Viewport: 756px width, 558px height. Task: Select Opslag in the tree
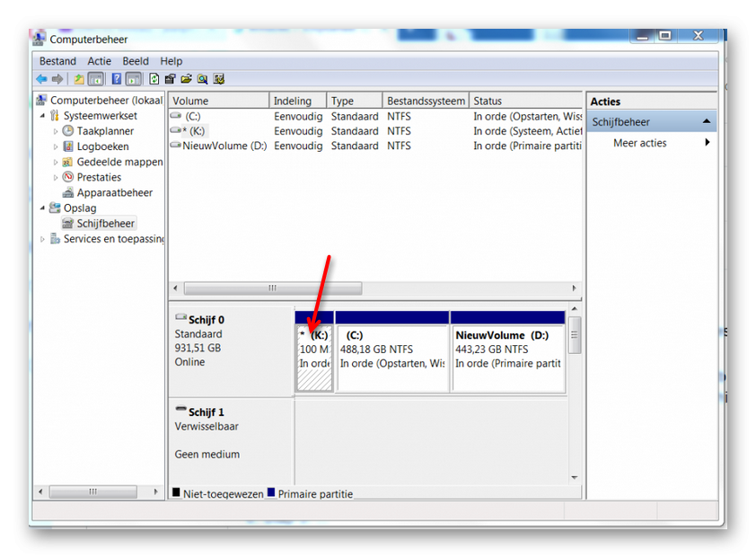coord(80,208)
